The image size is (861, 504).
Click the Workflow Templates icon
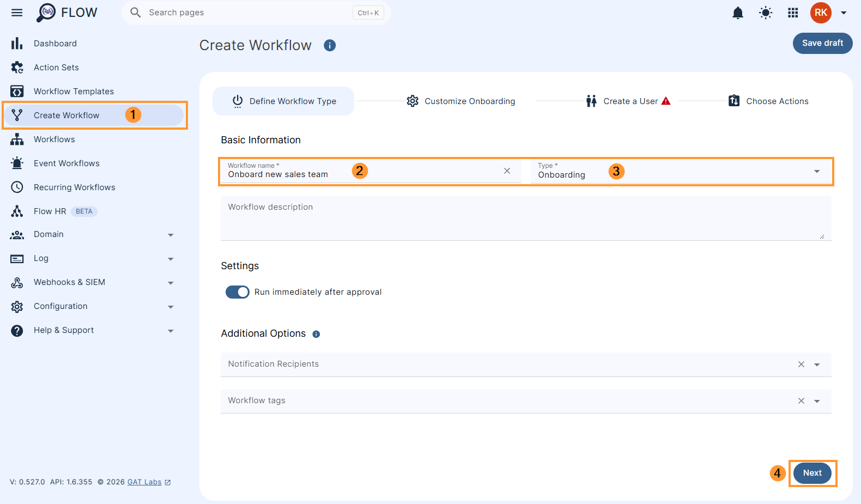point(17,92)
